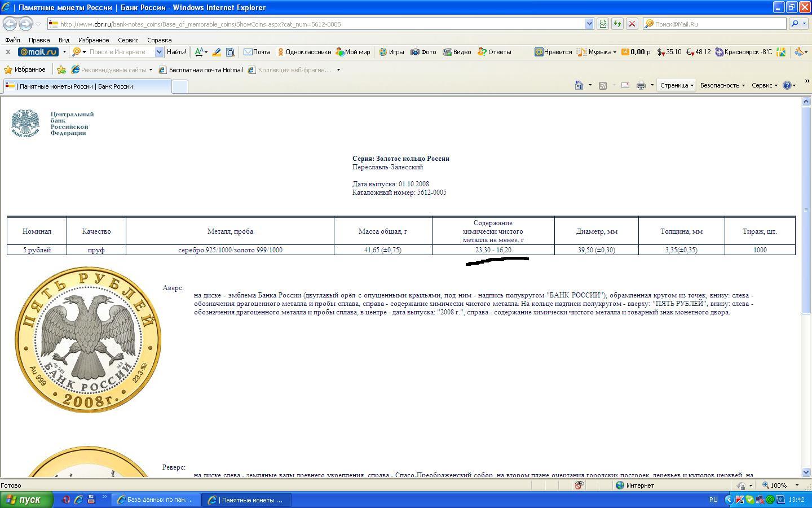Click the page zoom magnifier icon

[x=230, y=52]
